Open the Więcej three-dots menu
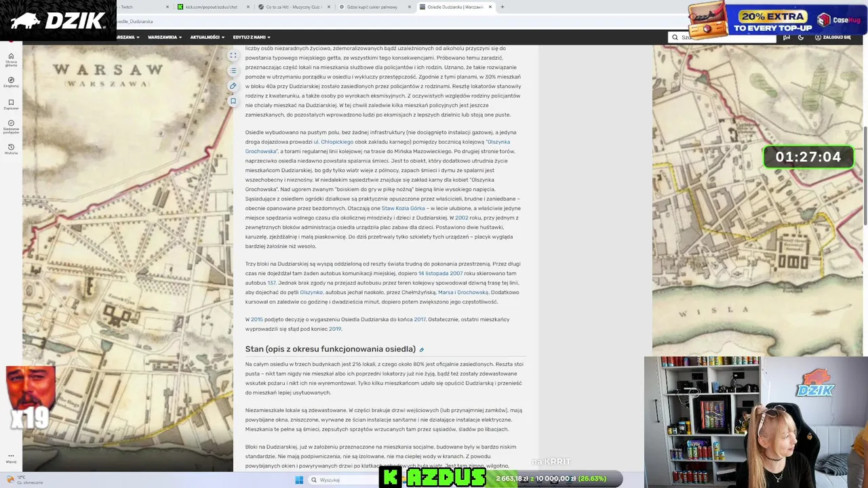This screenshot has height=488, width=868. pos(11,458)
